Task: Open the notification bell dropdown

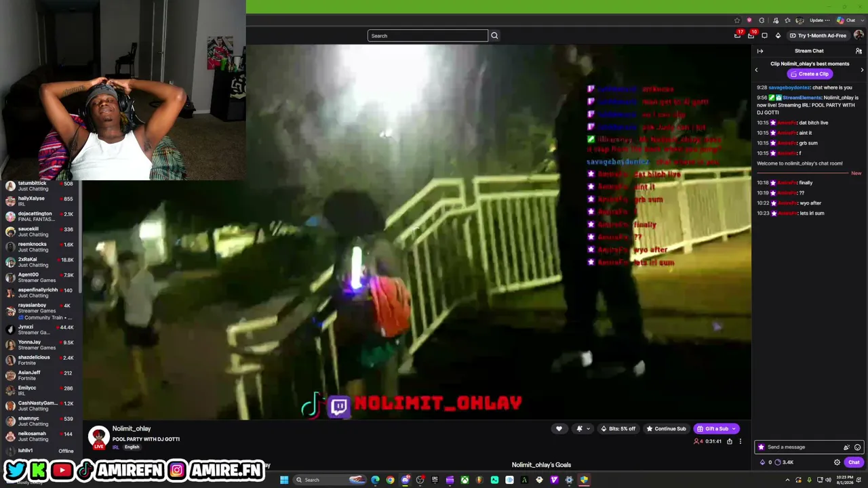Action: 583,428
